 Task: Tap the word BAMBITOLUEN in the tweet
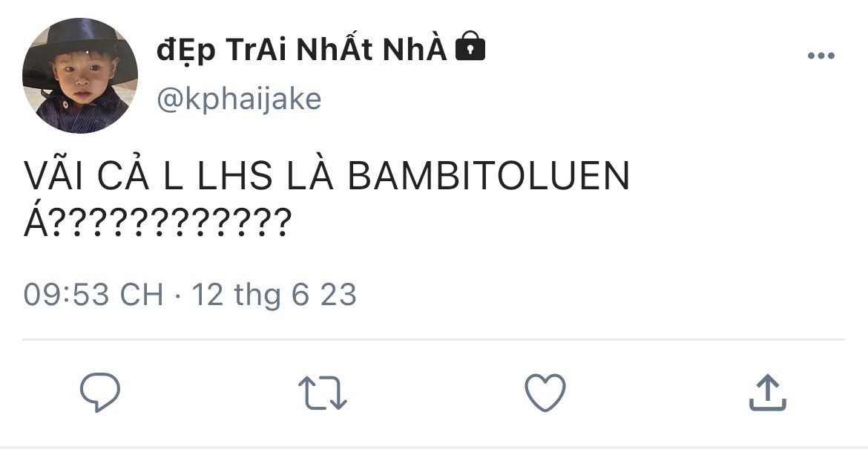pyautogui.click(x=489, y=176)
